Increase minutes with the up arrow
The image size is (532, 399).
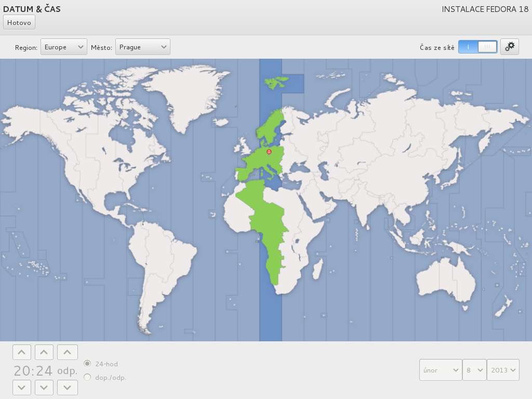pyautogui.click(x=44, y=352)
